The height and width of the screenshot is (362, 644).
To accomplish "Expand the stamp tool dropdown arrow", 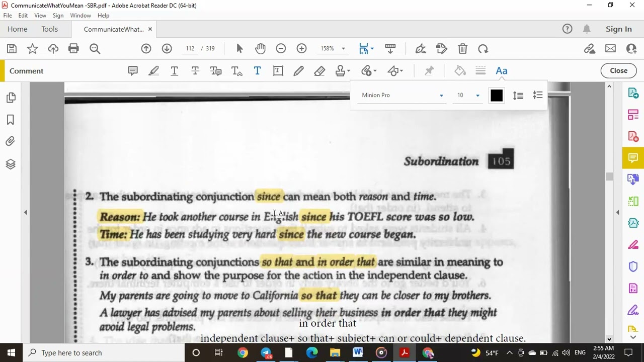I will (349, 71).
